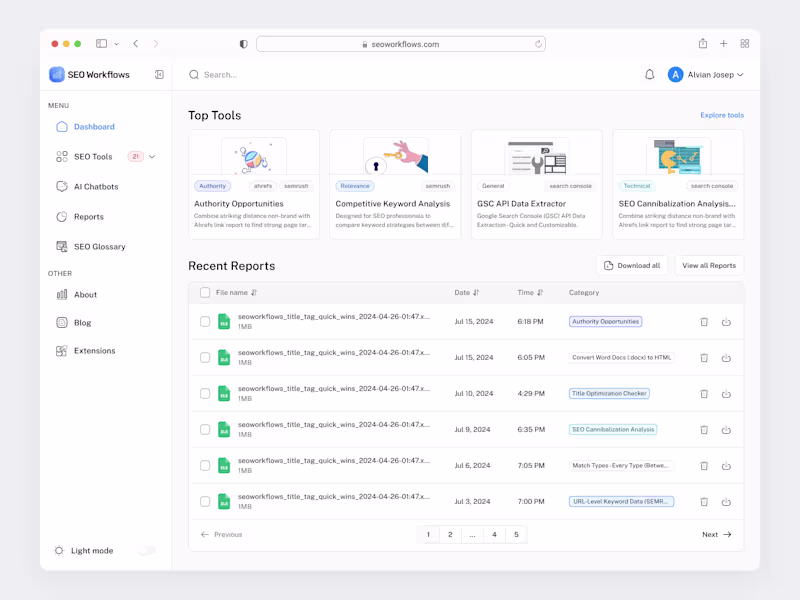The height and width of the screenshot is (600, 800).
Task: Download the Jul 15 6:18 PM report
Action: pyautogui.click(x=726, y=322)
